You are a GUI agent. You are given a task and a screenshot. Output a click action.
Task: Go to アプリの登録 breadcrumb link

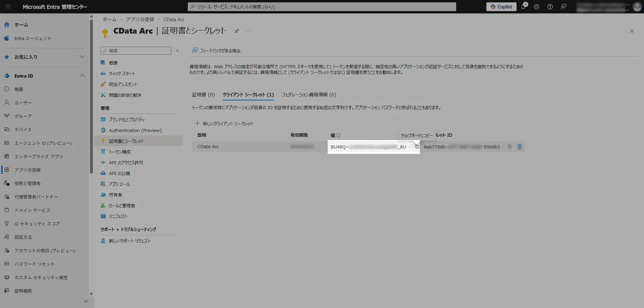pos(140,19)
